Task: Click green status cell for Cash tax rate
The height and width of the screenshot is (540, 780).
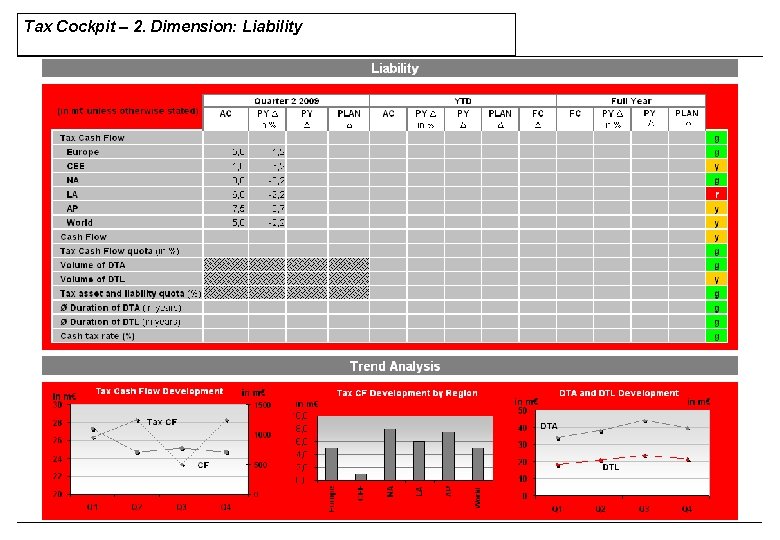Action: pyautogui.click(x=716, y=336)
